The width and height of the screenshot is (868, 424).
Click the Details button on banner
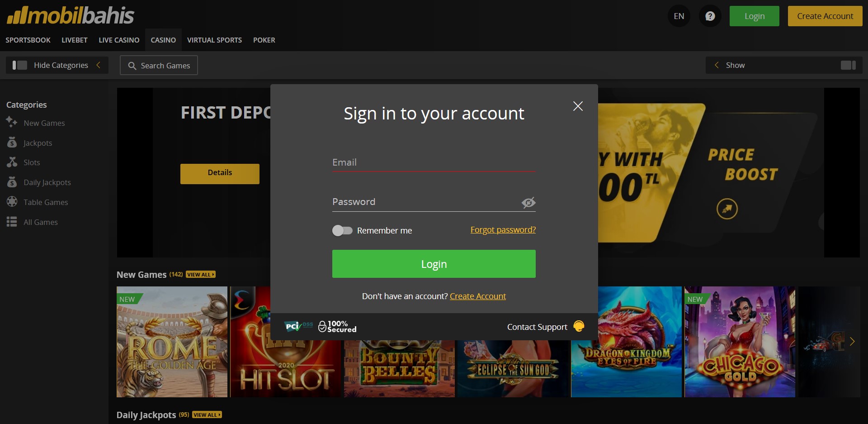(x=220, y=174)
